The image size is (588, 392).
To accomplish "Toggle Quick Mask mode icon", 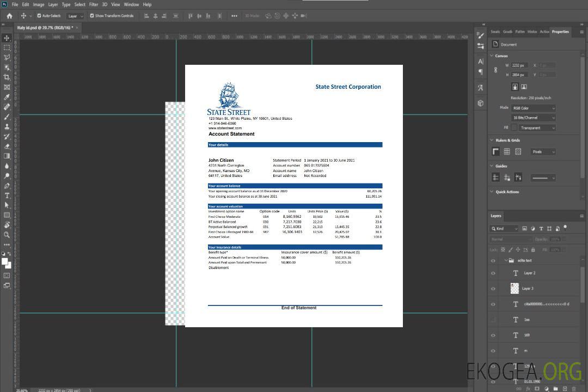I will tap(7, 275).
